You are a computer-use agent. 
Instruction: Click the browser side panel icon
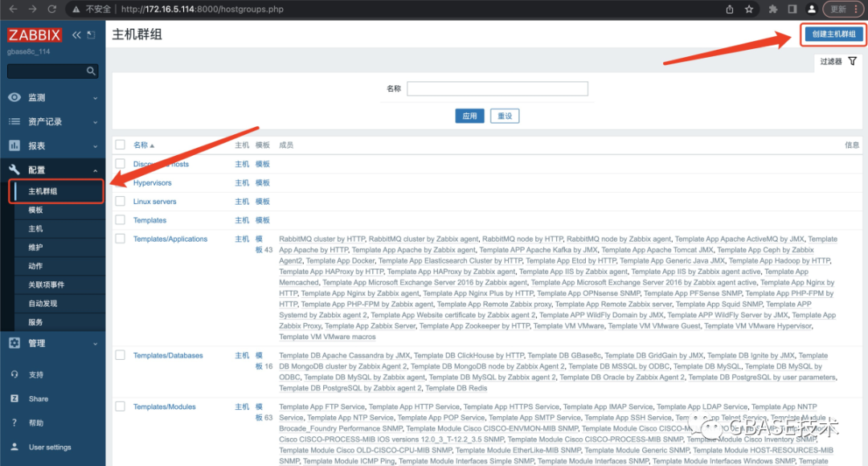click(792, 9)
